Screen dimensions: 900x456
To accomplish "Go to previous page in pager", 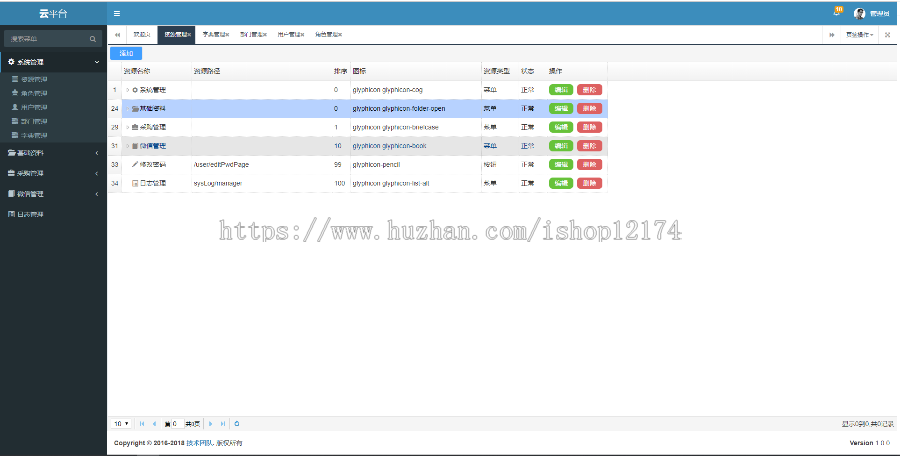I will 154,424.
